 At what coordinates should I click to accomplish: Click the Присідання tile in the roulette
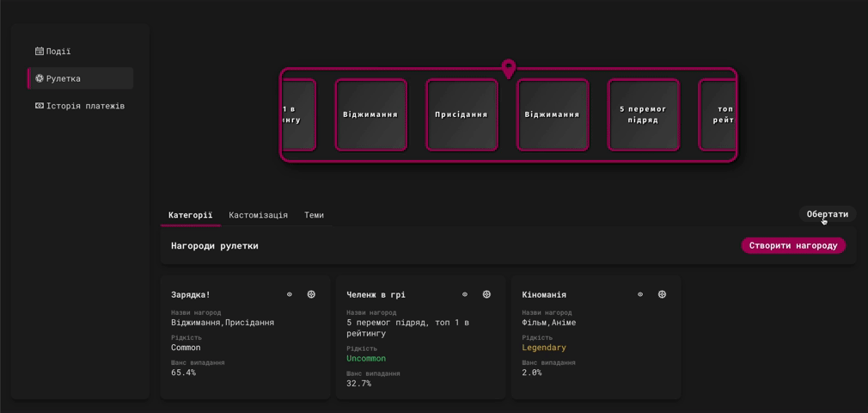point(462,114)
